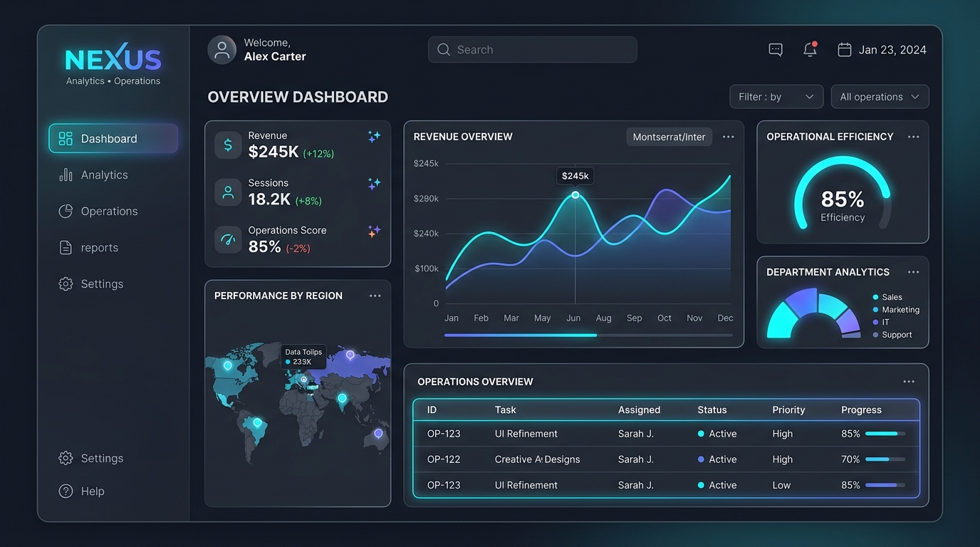Select "Support" in the department legend
The image size is (980, 547).
point(892,335)
